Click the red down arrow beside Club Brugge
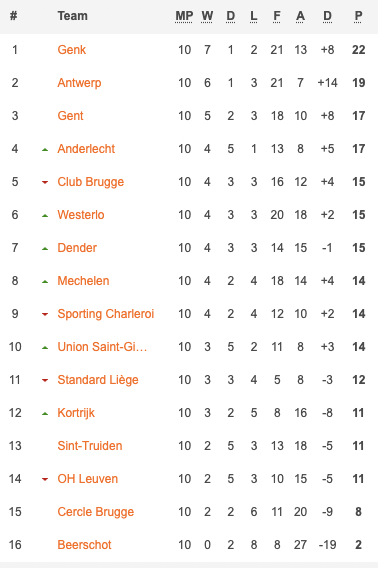The image size is (378, 568). 45,182
